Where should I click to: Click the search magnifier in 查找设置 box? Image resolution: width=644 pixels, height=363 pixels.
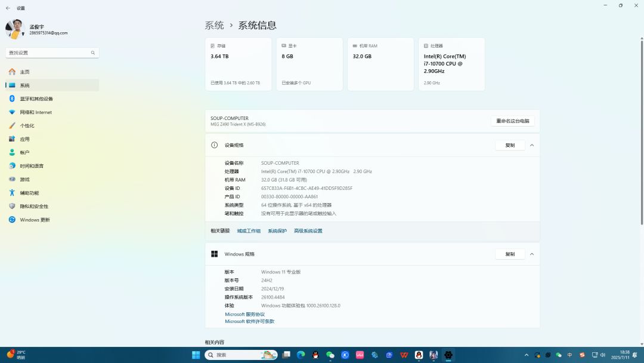[93, 53]
